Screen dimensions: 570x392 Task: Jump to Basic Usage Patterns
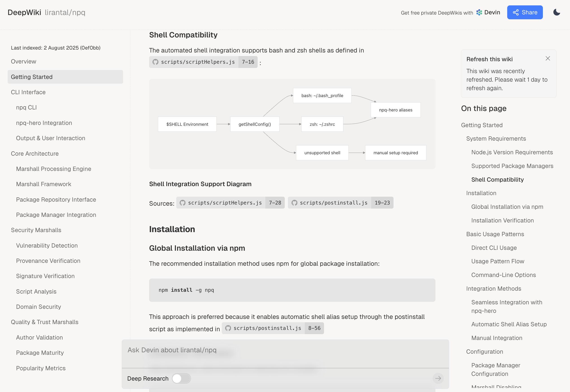pyautogui.click(x=495, y=234)
